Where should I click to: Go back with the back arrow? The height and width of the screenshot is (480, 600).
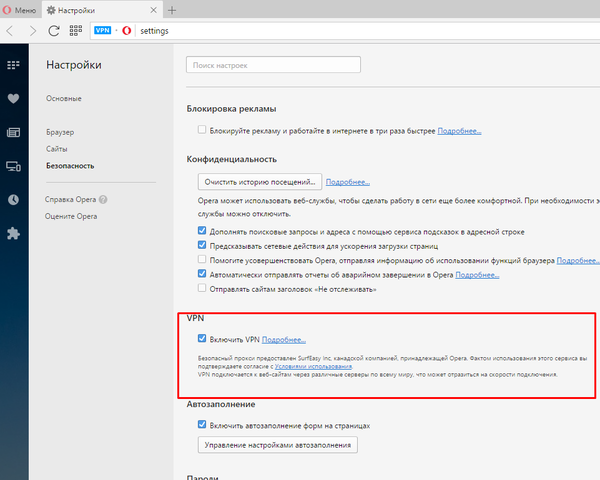point(10,31)
